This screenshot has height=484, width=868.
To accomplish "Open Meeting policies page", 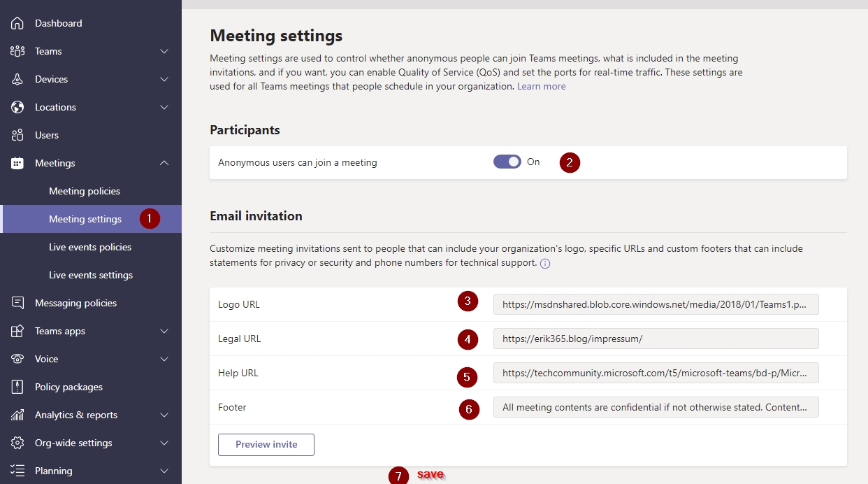I will (x=85, y=191).
